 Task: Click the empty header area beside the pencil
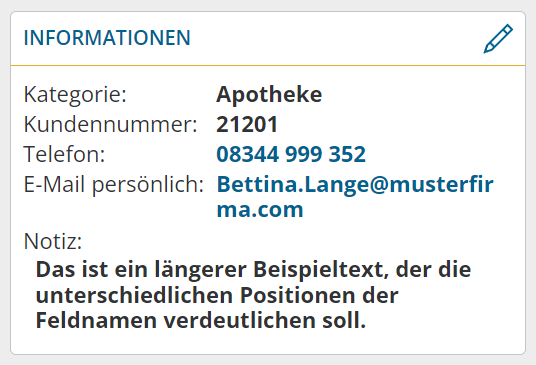tap(337, 38)
